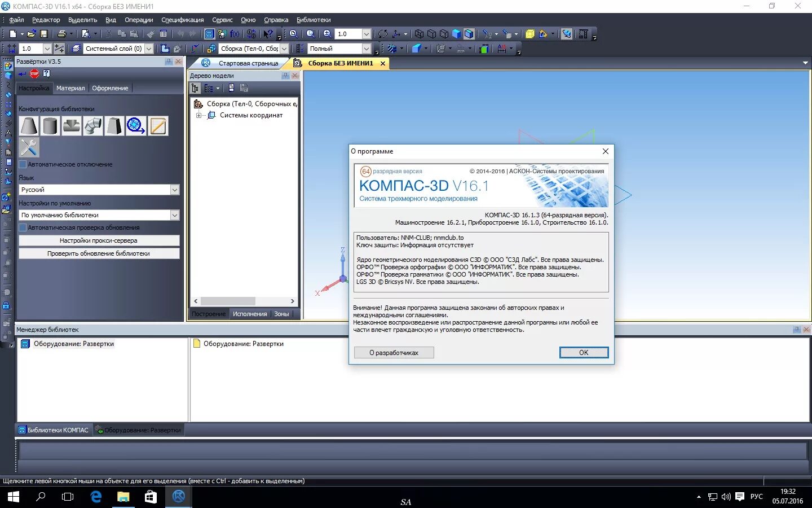The height and width of the screenshot is (508, 812).
Task: Select shaded with edges display mode
Action: click(469, 34)
